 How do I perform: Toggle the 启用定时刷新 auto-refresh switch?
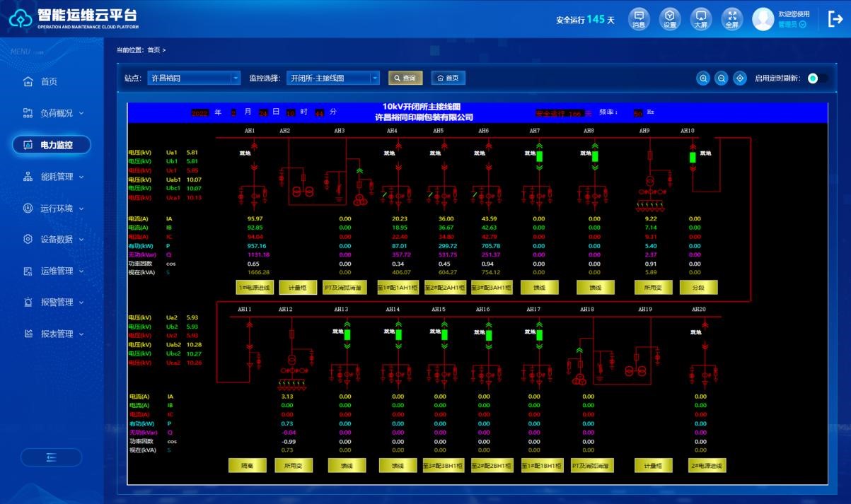817,78
